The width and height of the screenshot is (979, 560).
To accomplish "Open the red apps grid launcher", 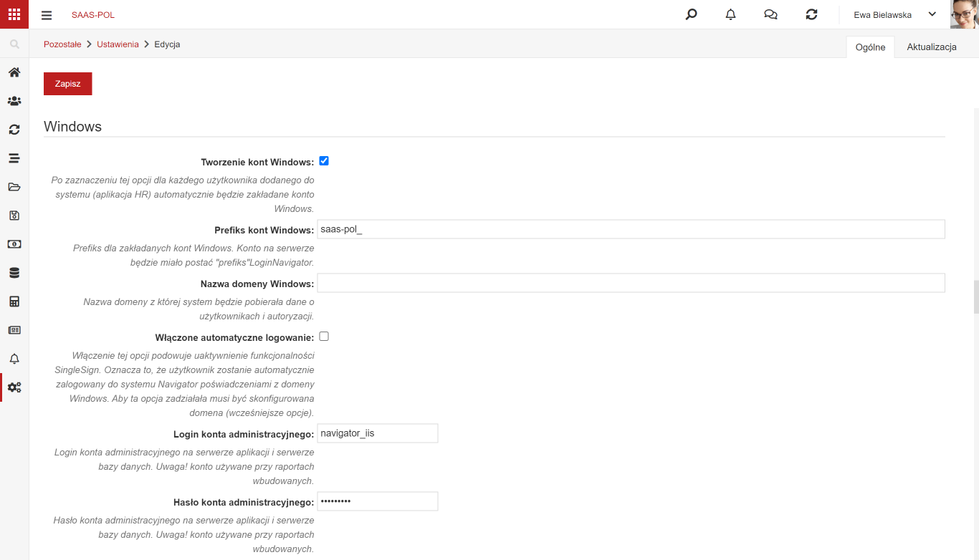I will pos(14,14).
